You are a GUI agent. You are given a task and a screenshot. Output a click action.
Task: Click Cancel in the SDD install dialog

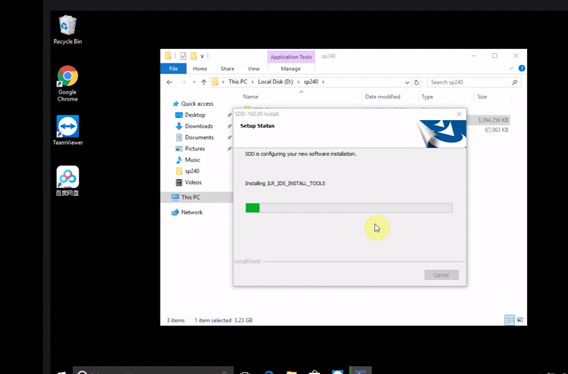[x=441, y=275]
